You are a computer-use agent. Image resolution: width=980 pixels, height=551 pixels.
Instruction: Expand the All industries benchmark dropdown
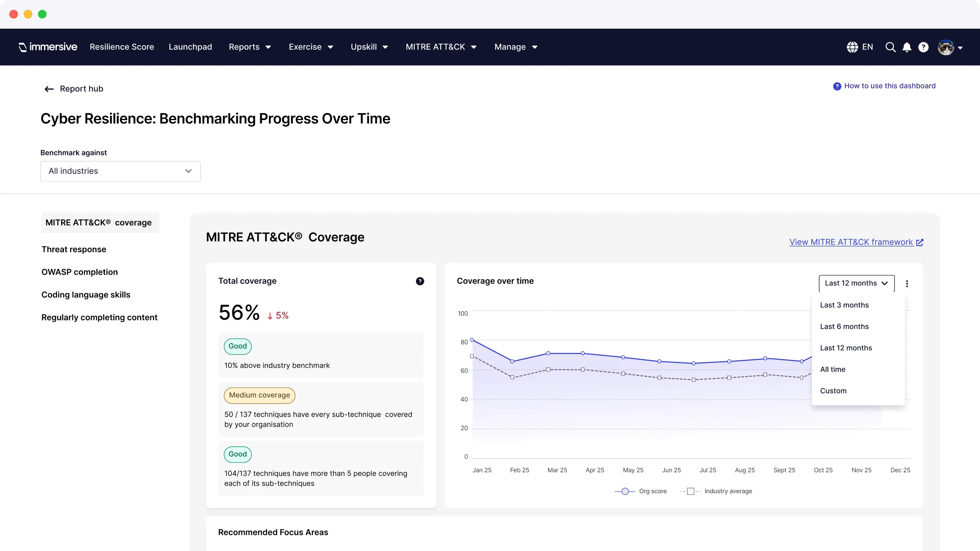pos(121,171)
